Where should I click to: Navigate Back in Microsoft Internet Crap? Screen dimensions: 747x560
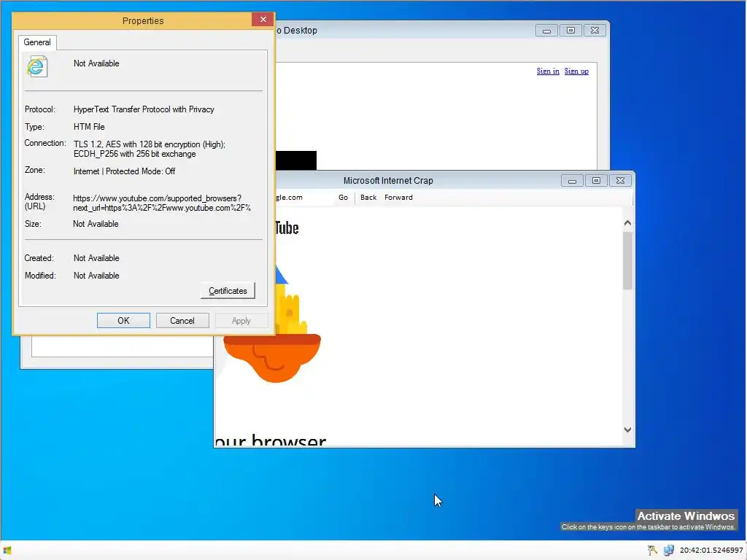click(x=368, y=197)
